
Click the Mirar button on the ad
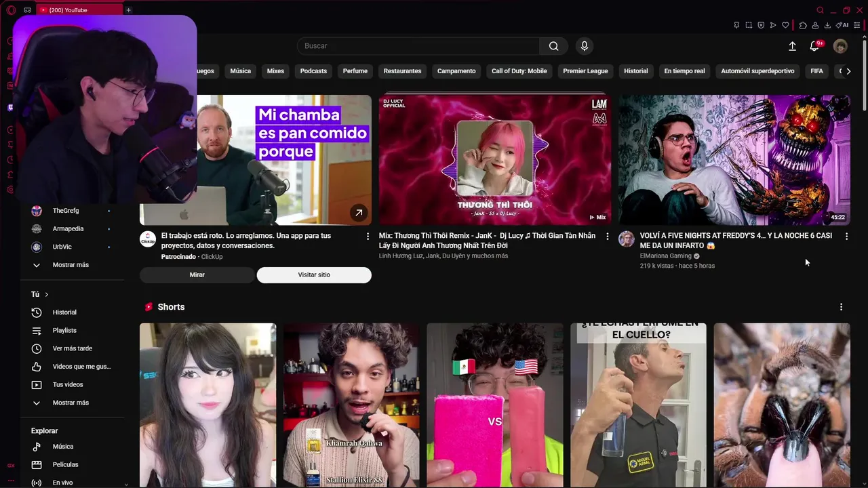[x=197, y=274]
